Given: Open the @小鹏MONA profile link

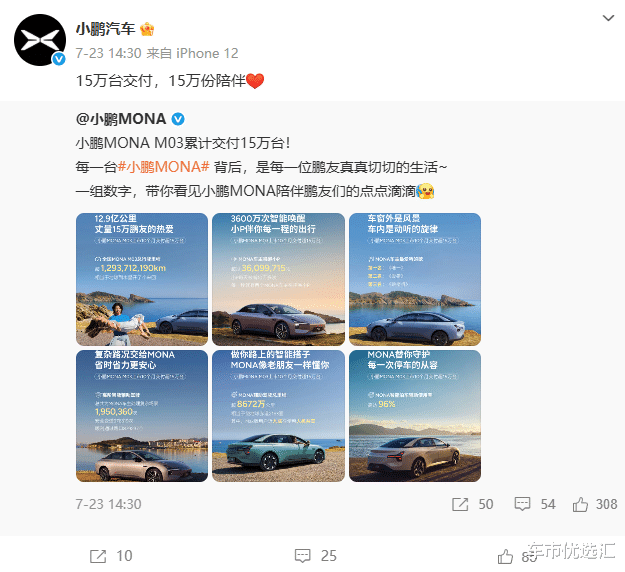Looking at the screenshot, I should [x=121, y=119].
